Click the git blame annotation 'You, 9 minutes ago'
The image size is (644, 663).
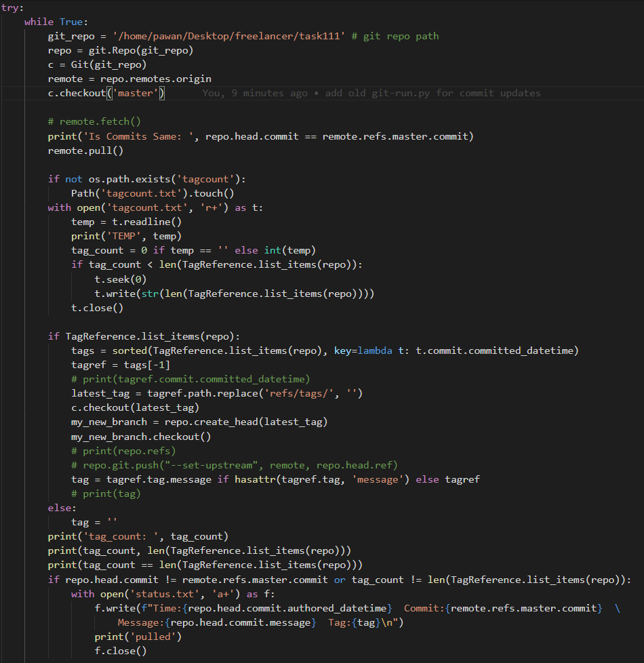click(255, 93)
